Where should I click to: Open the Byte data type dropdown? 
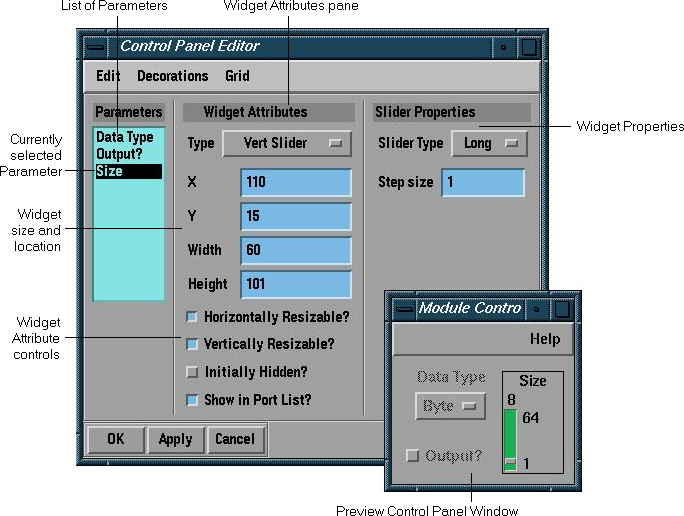click(450, 407)
